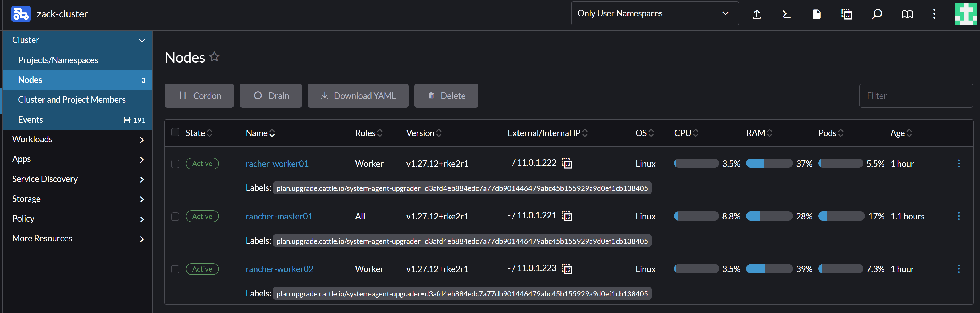
Task: Click the Drain button
Action: (271, 96)
